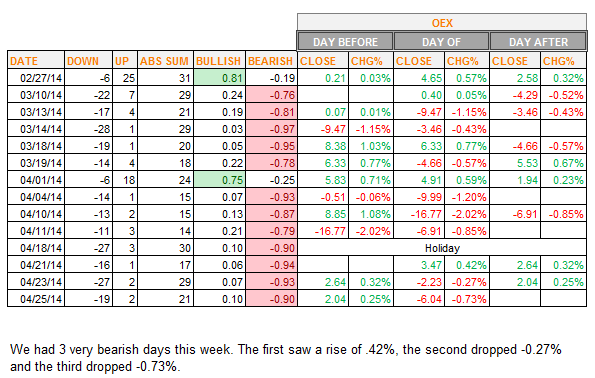Click the -0.73% change cell in last row

(467, 298)
